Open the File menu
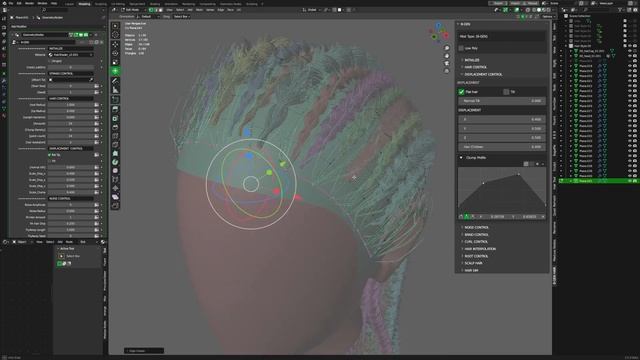 click(x=11, y=3)
